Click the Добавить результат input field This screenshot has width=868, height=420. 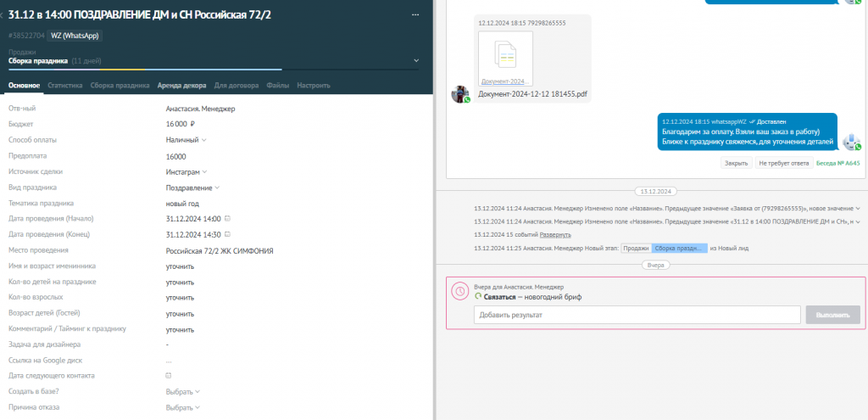click(637, 315)
